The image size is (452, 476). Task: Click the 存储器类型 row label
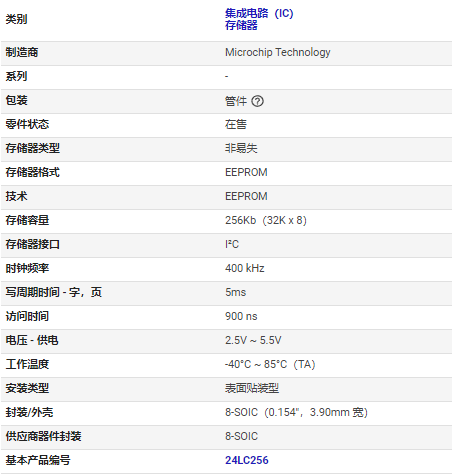click(x=33, y=148)
